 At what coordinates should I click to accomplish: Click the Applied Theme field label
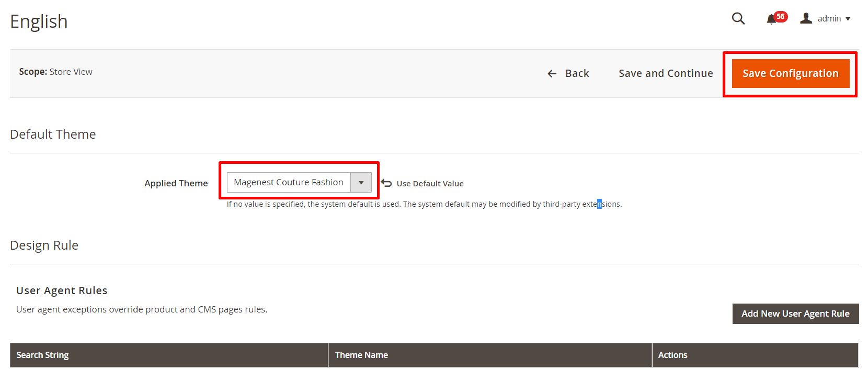coord(176,183)
